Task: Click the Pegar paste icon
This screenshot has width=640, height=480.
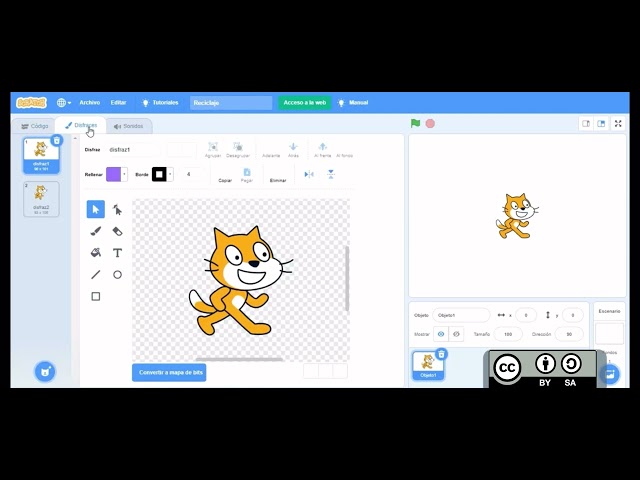Action: click(247, 172)
